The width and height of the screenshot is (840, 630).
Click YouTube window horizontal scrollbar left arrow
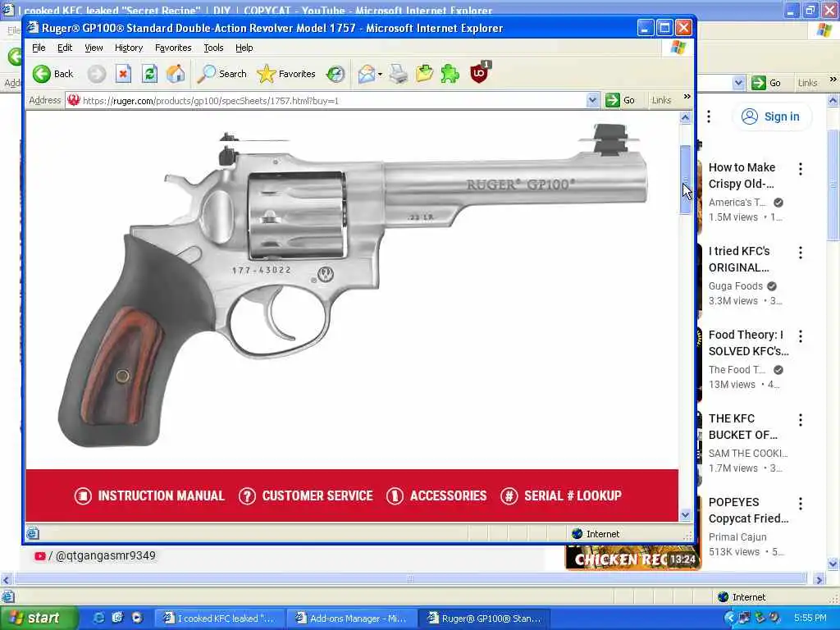click(6, 579)
